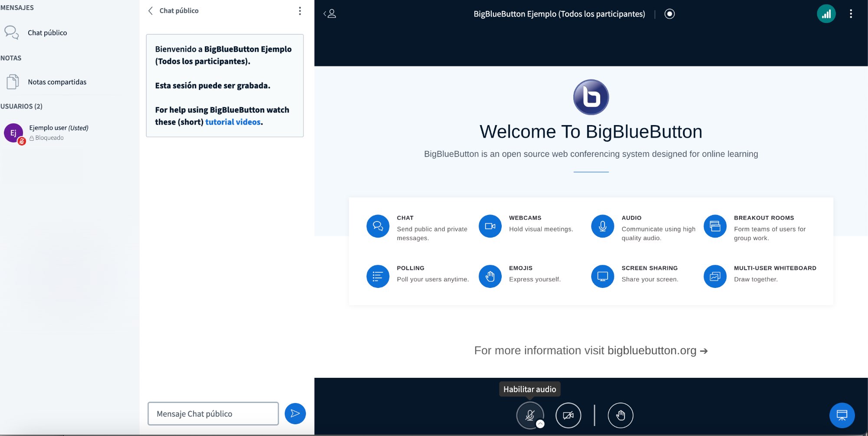The image size is (868, 436).
Task: Click the Ejemplo user avatar
Action: pos(13,133)
